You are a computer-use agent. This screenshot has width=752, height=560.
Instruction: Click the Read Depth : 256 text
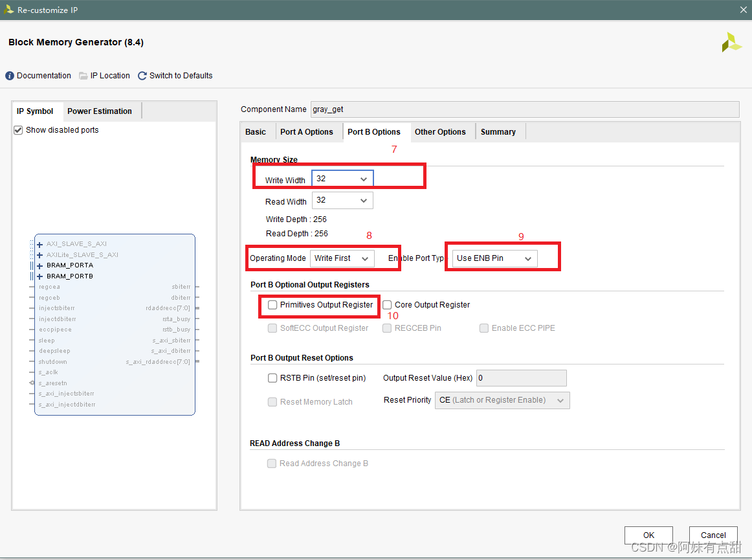[297, 234]
